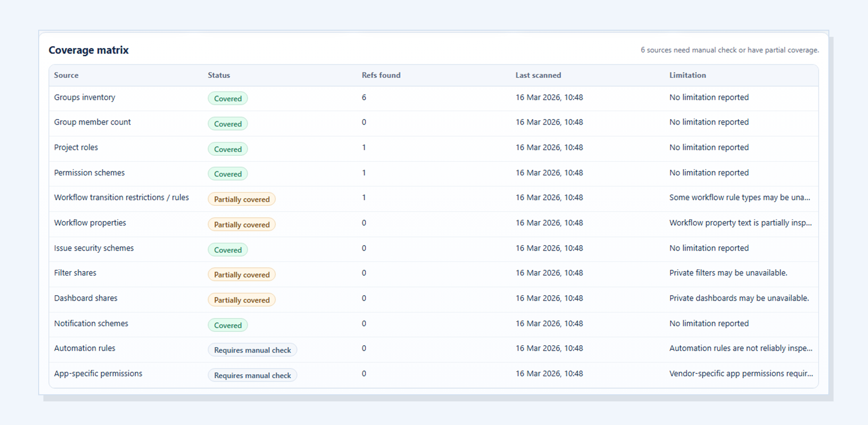Expand the Vendor-specific app permissions limitation text

tap(741, 373)
